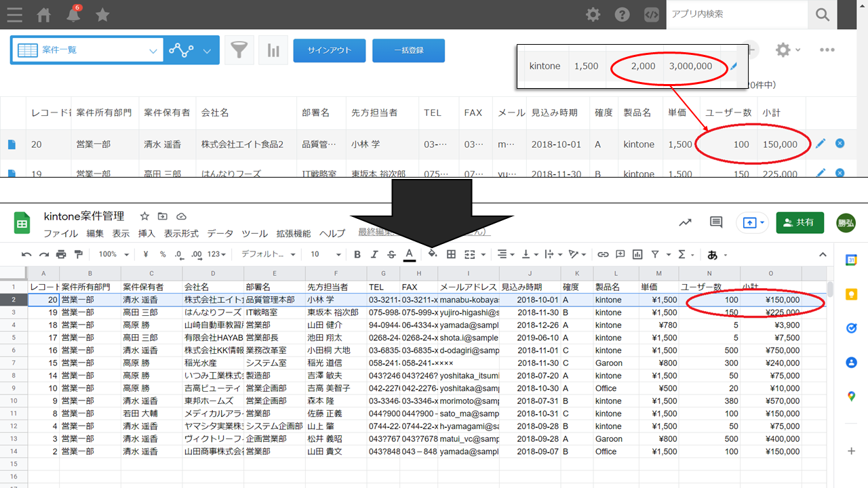The height and width of the screenshot is (488, 868).
Task: Open the ファイル menu
Action: click(60, 234)
